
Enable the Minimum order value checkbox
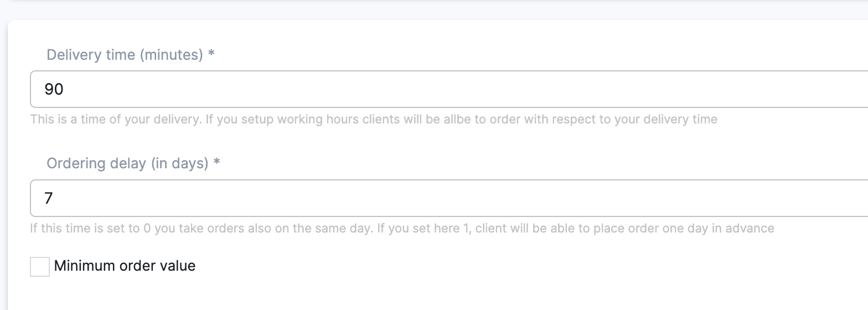pyautogui.click(x=40, y=266)
